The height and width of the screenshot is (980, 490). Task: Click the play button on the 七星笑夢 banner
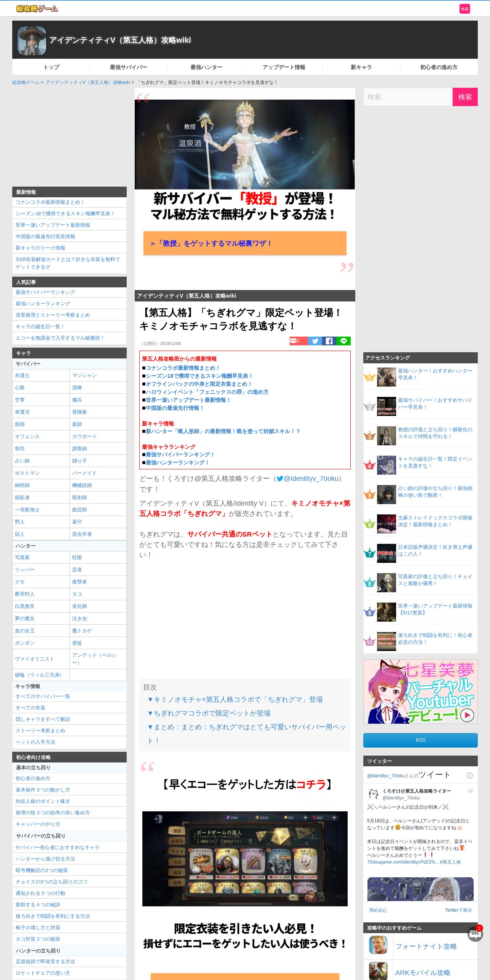coord(467,715)
